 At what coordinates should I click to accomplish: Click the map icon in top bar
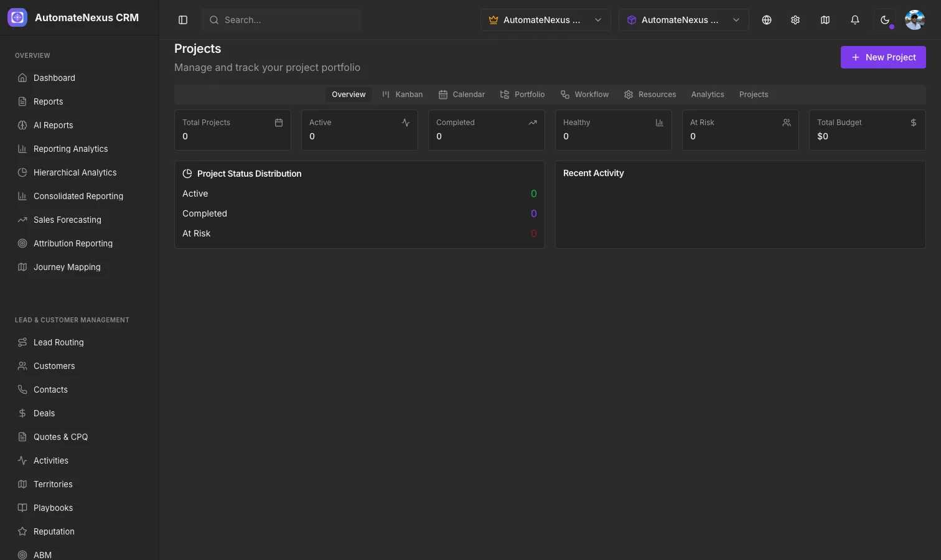tap(825, 20)
